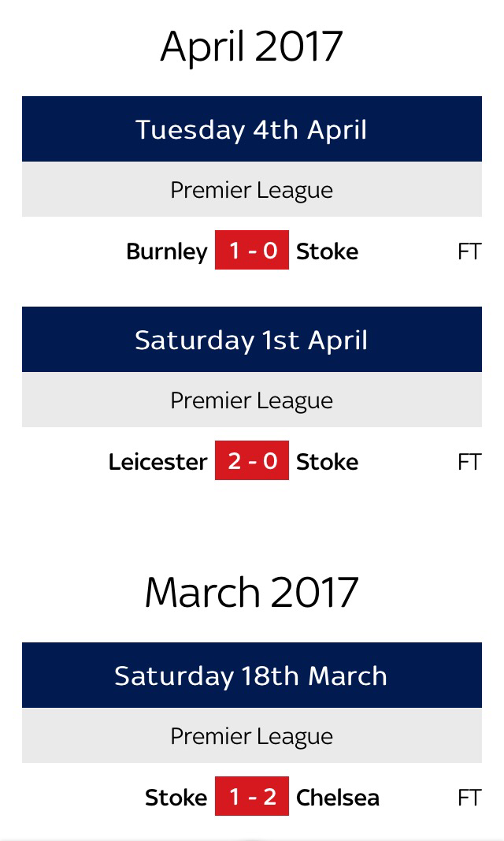This screenshot has width=504, height=841.
Task: Open the Stoke 1 - 2 Chelsea score
Action: point(252,797)
